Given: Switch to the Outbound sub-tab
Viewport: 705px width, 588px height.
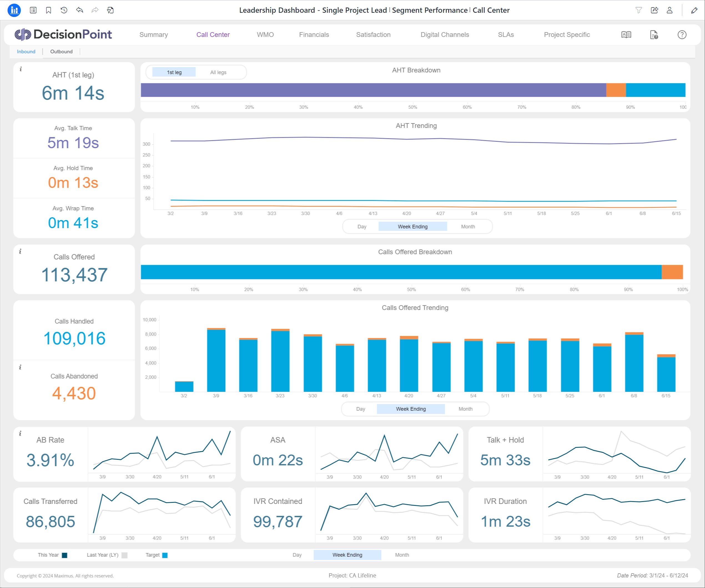Looking at the screenshot, I should pyautogui.click(x=61, y=51).
